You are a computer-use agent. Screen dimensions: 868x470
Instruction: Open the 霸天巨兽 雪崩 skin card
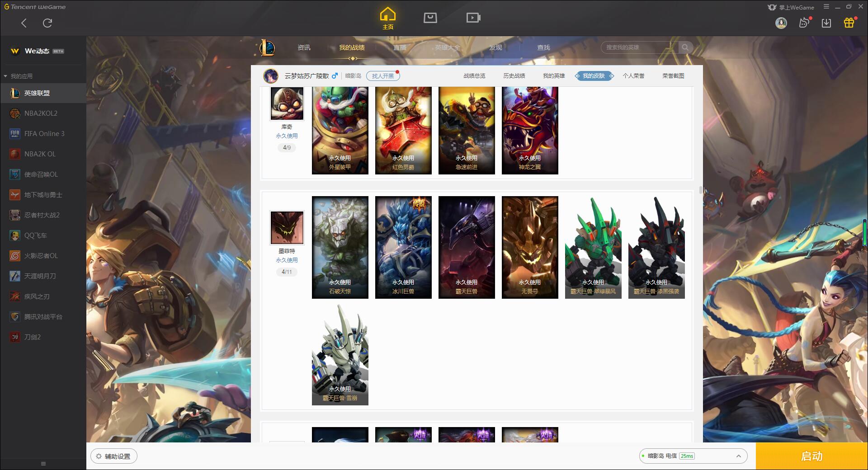(x=340, y=354)
